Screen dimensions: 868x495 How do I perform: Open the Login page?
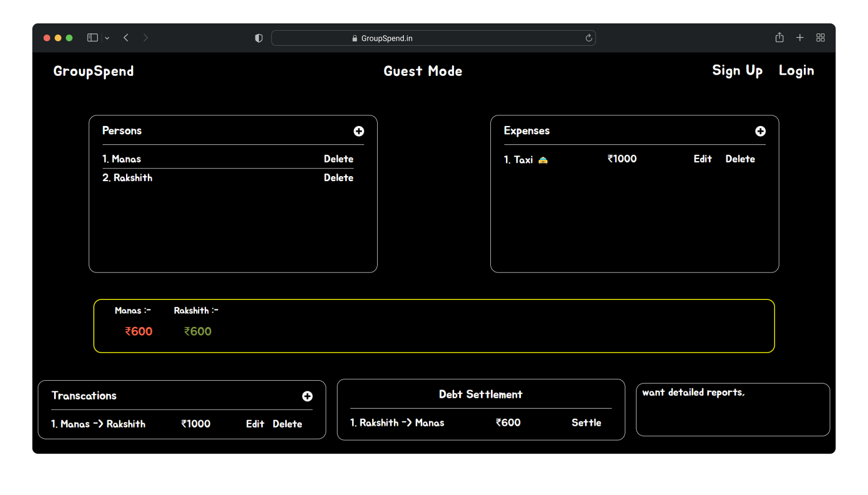796,71
